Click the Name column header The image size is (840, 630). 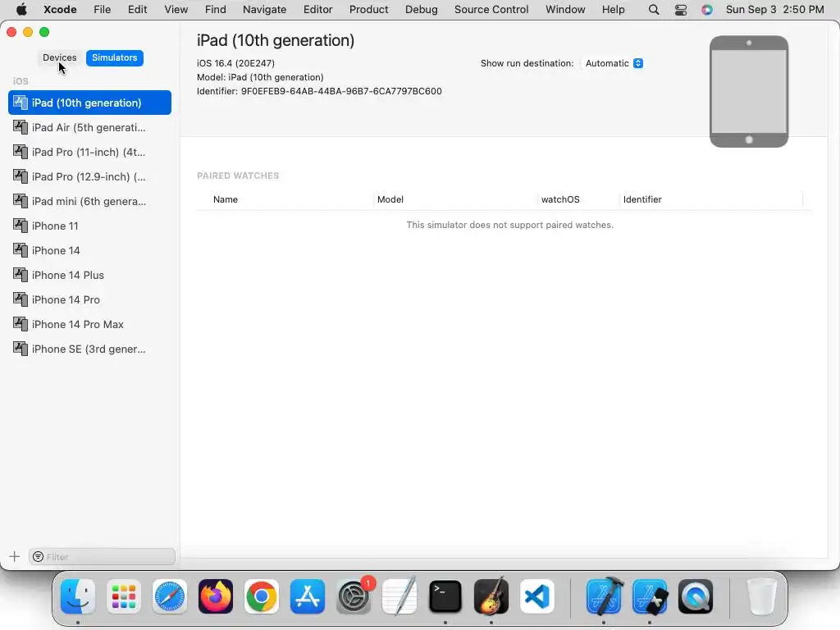(x=226, y=199)
